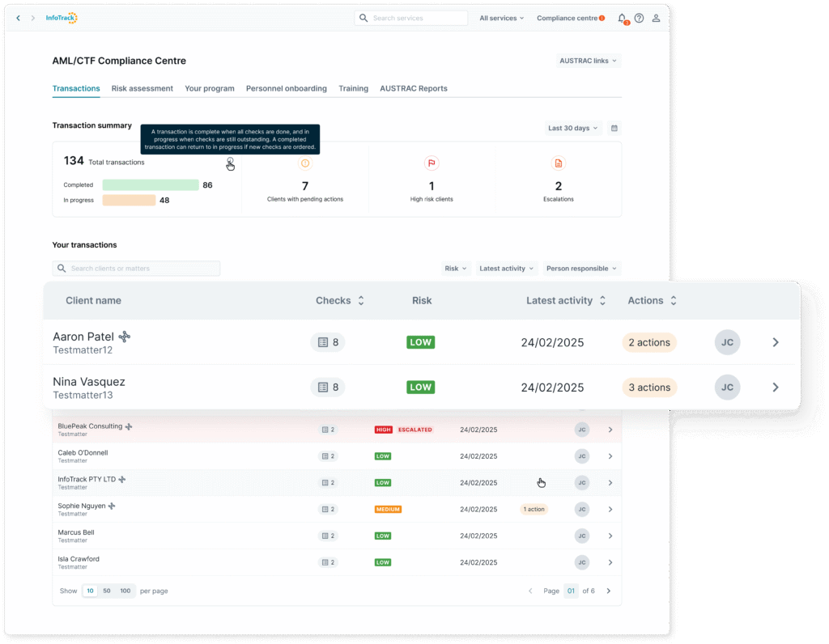The width and height of the screenshot is (829, 644).
Task: Click the green Completed progress bar
Action: pyautogui.click(x=150, y=185)
